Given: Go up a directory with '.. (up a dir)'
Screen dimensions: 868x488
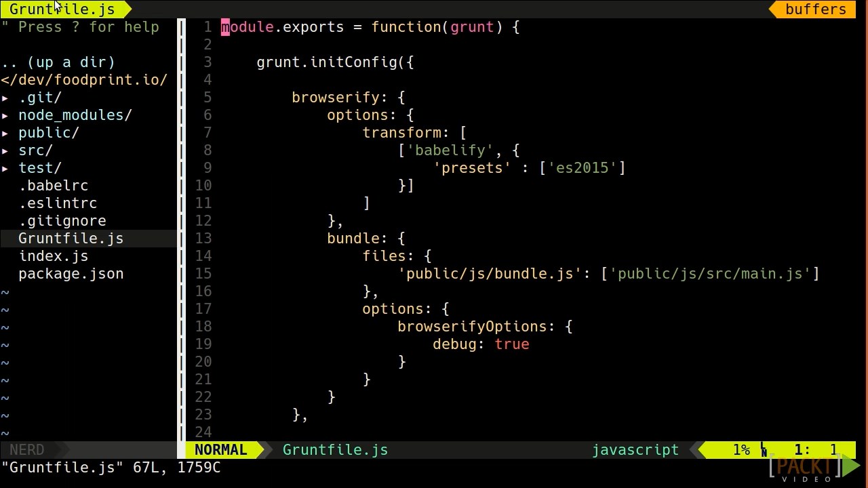Looking at the screenshot, I should (x=58, y=62).
